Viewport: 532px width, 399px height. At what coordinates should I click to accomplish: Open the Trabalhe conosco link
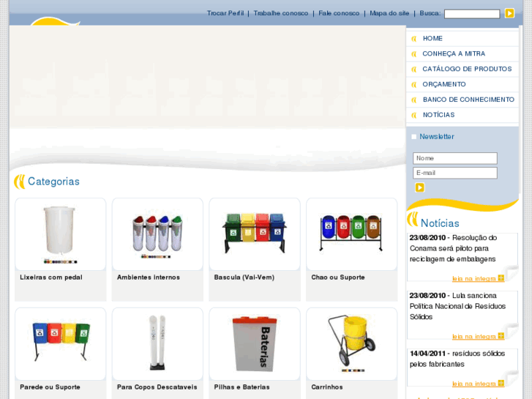pyautogui.click(x=281, y=13)
